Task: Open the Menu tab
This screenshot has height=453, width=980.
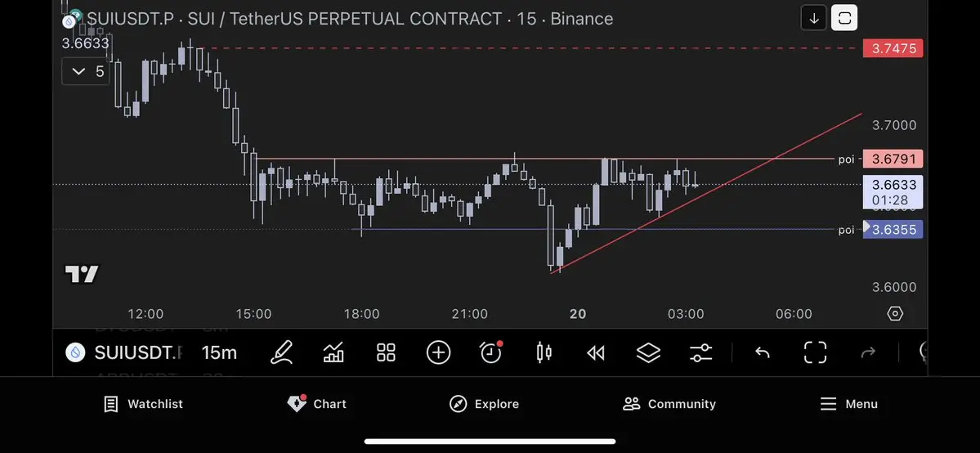Action: click(848, 404)
